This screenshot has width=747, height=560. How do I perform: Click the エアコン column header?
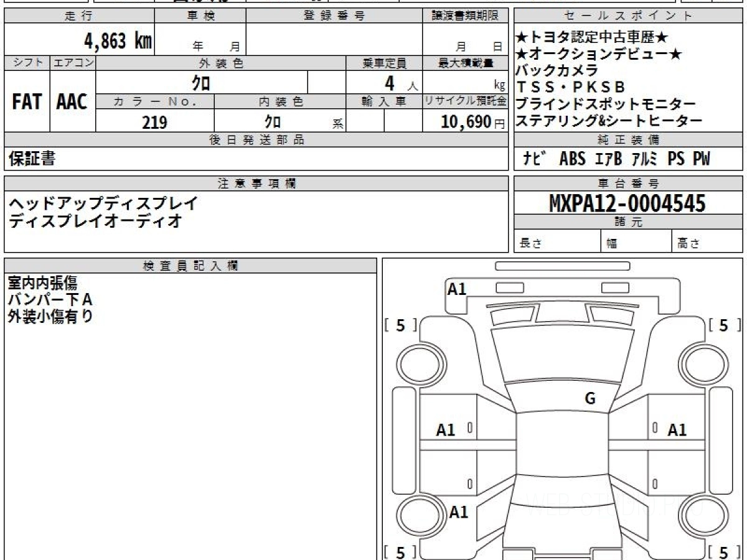click(73, 63)
